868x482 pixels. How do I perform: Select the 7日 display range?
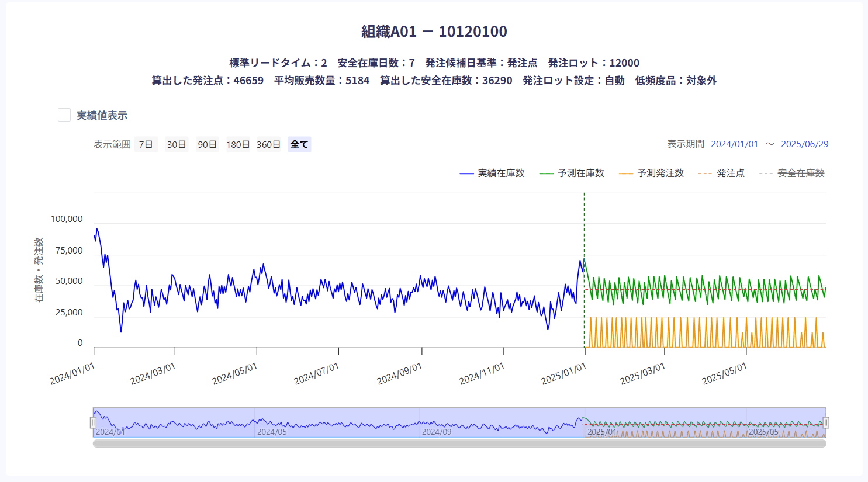click(x=146, y=144)
